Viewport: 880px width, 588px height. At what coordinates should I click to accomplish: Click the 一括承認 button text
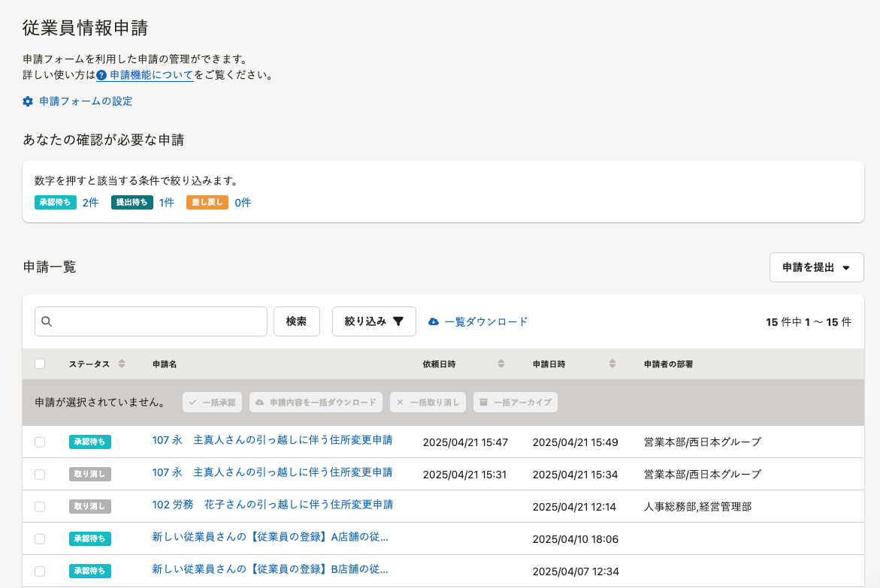point(219,403)
